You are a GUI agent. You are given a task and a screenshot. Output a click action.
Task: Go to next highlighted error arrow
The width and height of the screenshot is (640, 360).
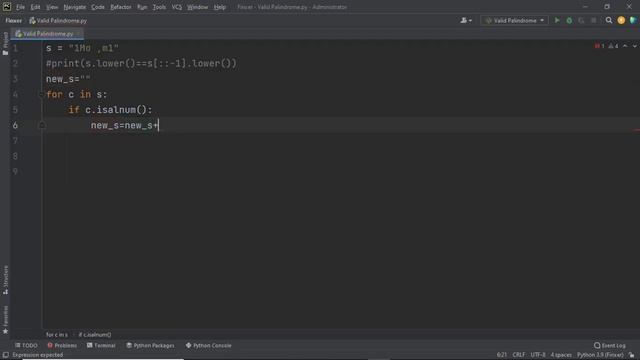[x=635, y=46]
